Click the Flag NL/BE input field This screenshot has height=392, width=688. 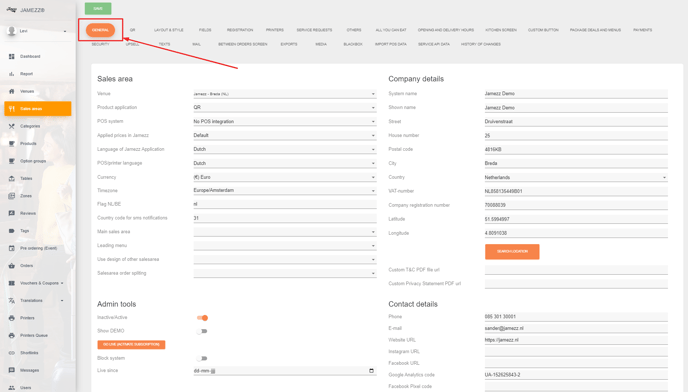tap(285, 204)
